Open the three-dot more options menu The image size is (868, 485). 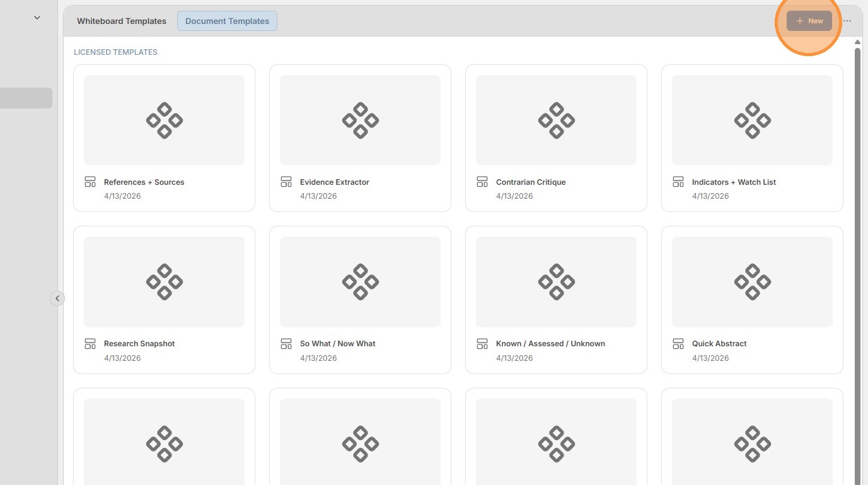[847, 21]
